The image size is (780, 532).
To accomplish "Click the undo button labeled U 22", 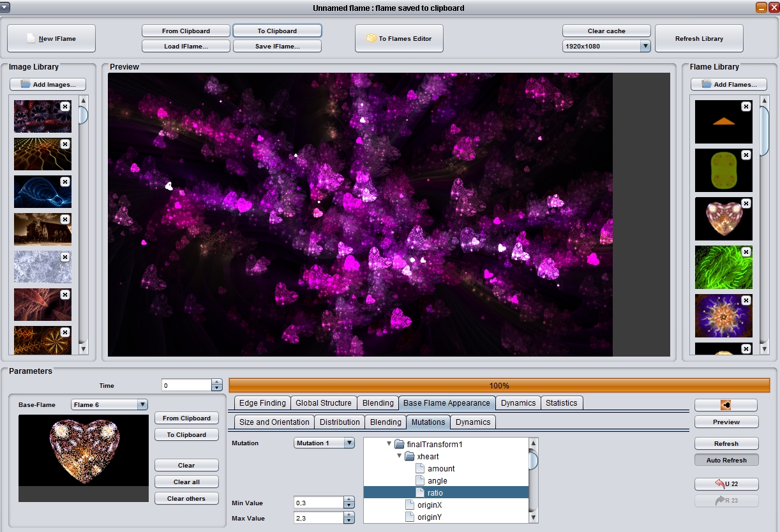I will [x=726, y=484].
